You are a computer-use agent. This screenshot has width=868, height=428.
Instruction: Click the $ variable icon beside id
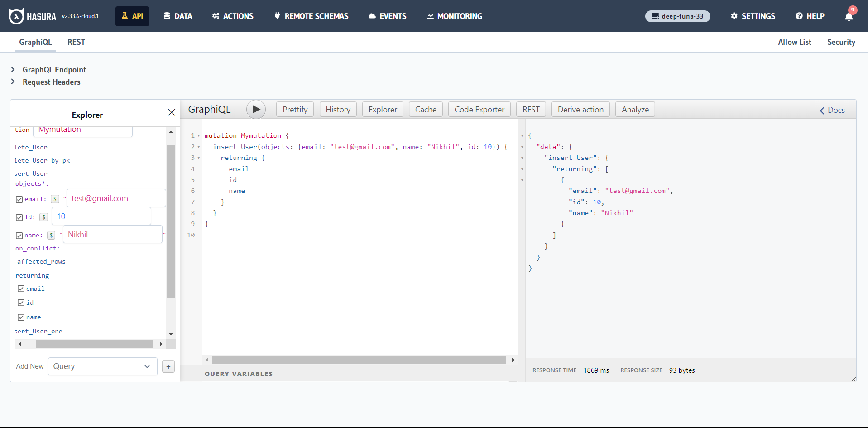43,217
